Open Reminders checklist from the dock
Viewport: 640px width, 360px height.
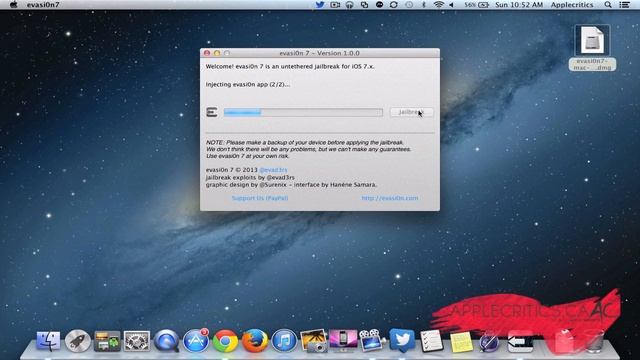click(x=431, y=340)
